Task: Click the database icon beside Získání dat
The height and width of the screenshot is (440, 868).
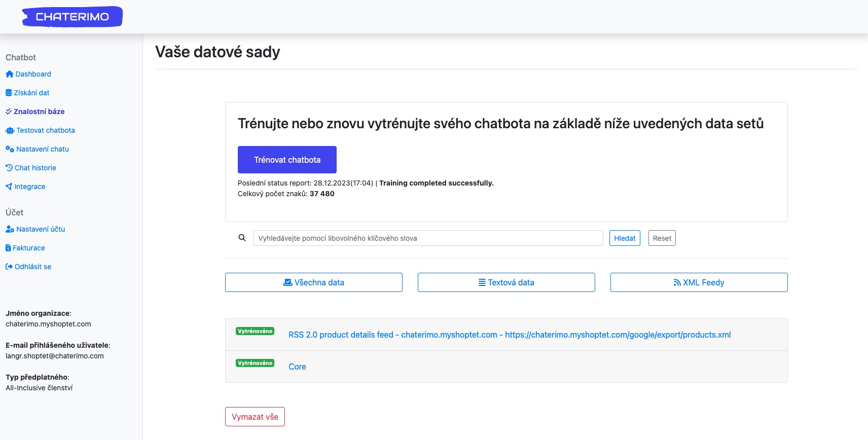Action: (x=9, y=93)
